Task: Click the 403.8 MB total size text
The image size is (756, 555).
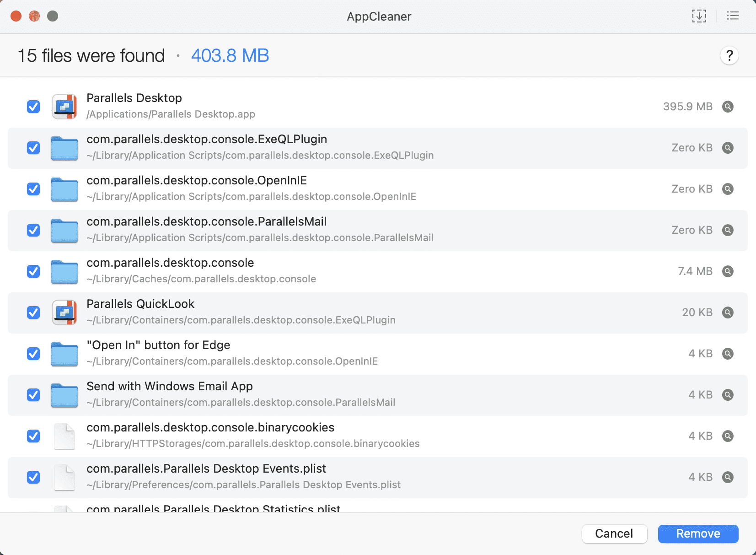Action: 230,56
